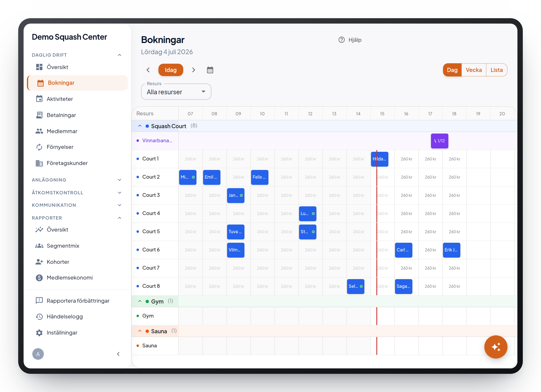Open Segmentmix menu item
This screenshot has height=392, width=541.
[77, 246]
